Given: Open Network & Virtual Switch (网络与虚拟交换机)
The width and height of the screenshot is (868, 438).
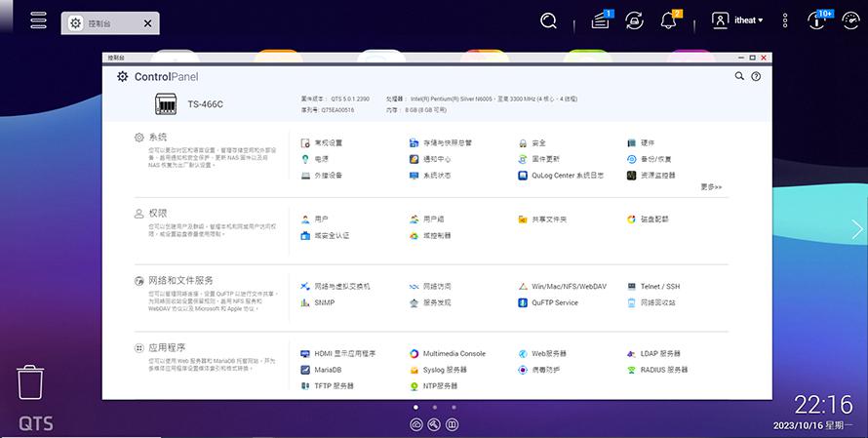Looking at the screenshot, I should 335,286.
